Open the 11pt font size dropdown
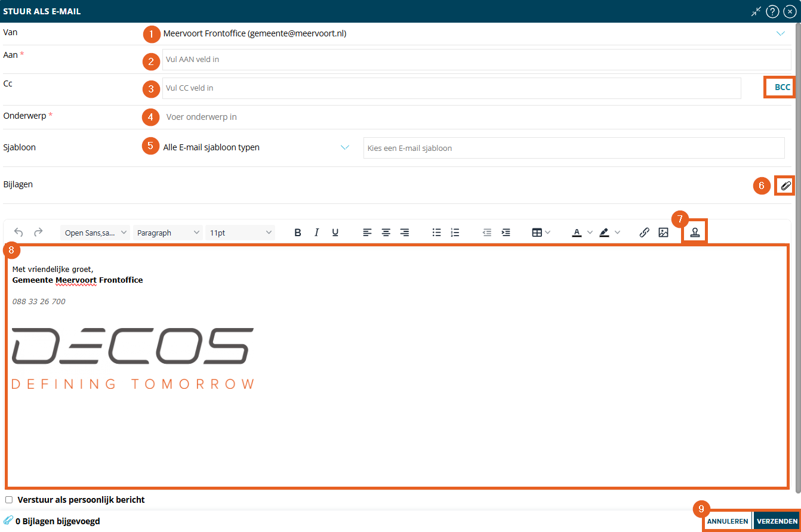 240,233
